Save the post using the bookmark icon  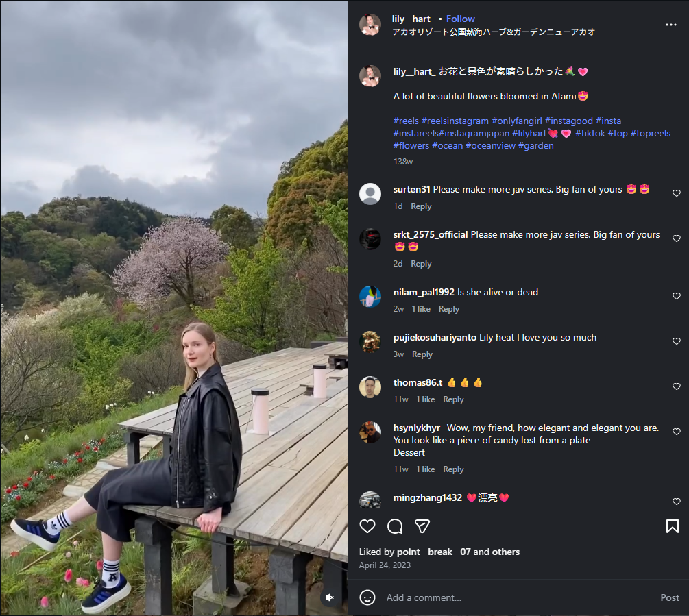pyautogui.click(x=673, y=526)
